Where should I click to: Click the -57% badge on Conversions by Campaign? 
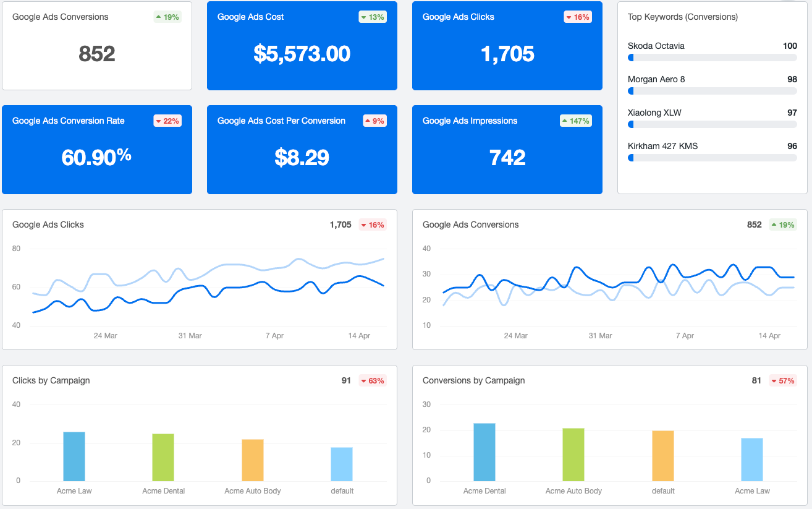(x=783, y=380)
